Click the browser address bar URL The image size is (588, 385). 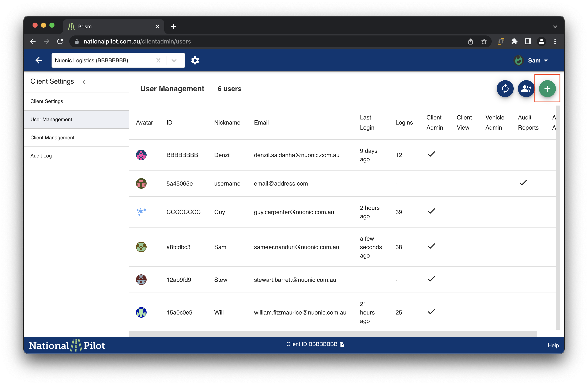(137, 41)
